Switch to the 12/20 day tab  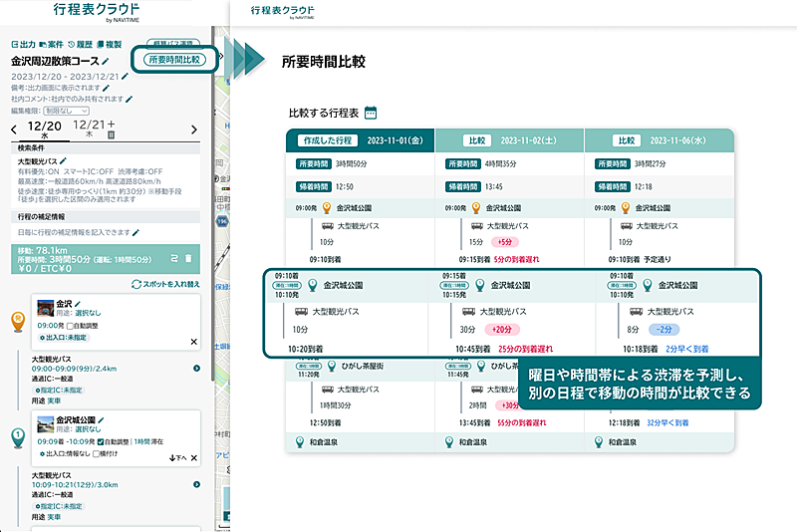[45, 128]
